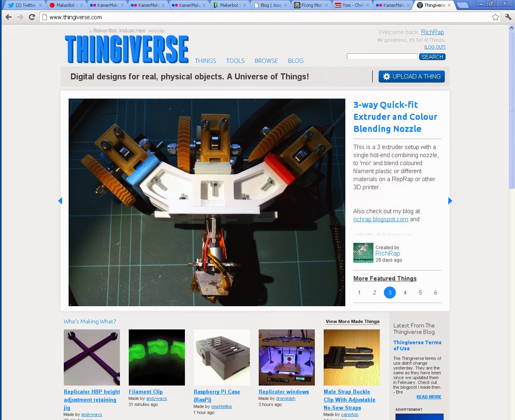This screenshot has height=420, width=515.
Task: Close the Twitter tab
Action: click(x=40, y=5)
